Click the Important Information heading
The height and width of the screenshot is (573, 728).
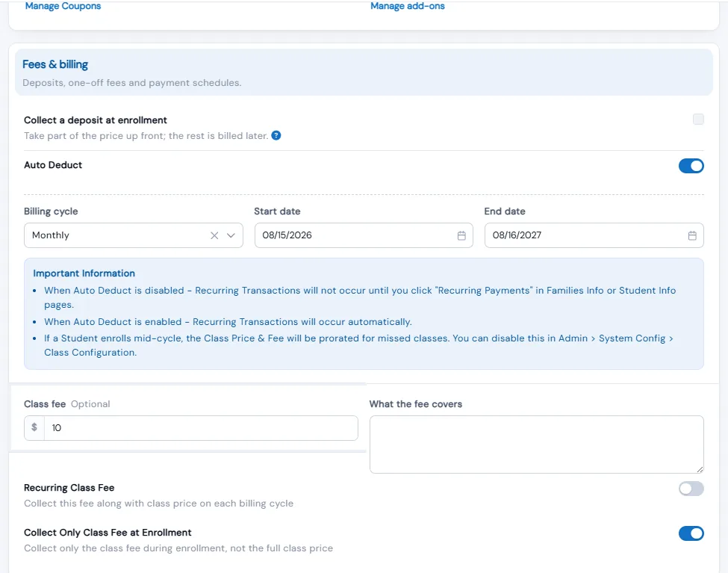point(84,273)
